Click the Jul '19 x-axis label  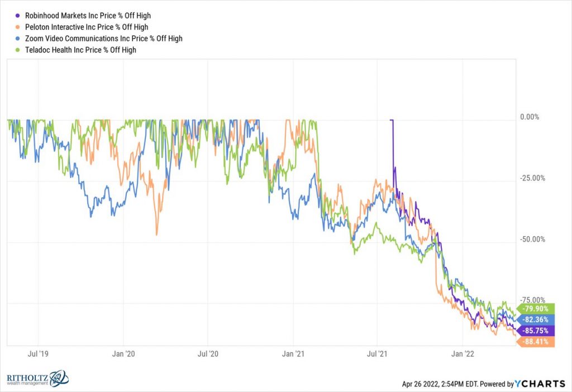39,353
